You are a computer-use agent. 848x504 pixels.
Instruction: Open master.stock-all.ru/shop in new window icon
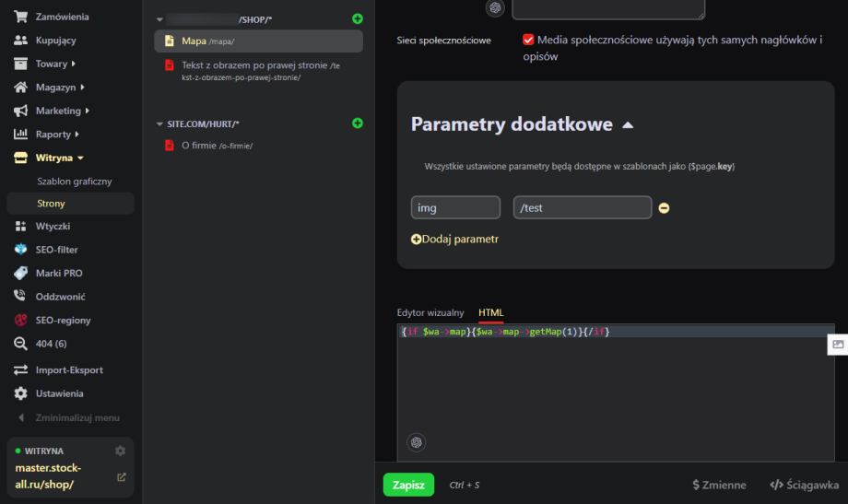click(x=121, y=477)
